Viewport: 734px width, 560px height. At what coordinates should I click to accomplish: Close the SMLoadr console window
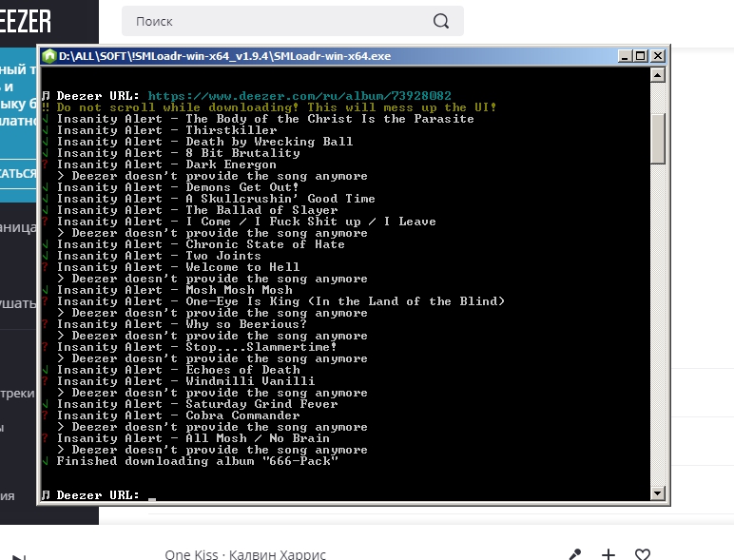[x=658, y=56]
